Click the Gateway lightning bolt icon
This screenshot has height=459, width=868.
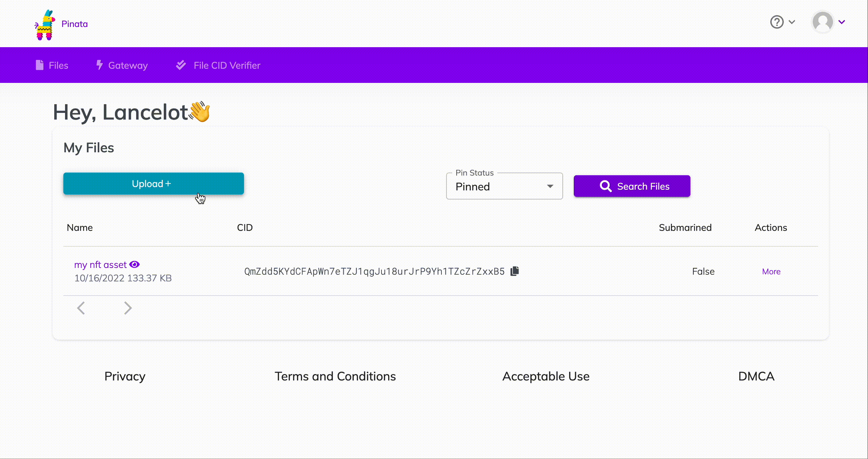[99, 65]
